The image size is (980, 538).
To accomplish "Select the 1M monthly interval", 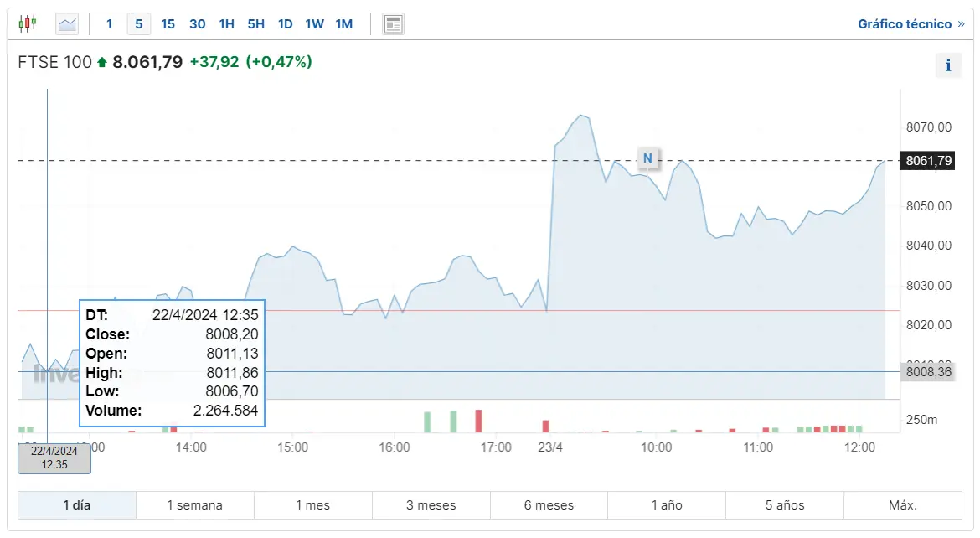I will (343, 23).
